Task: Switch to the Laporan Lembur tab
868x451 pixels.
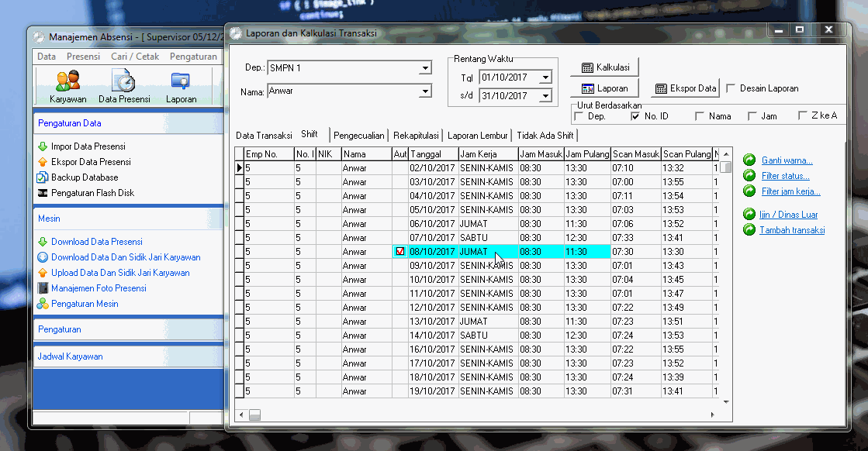Action: (477, 136)
